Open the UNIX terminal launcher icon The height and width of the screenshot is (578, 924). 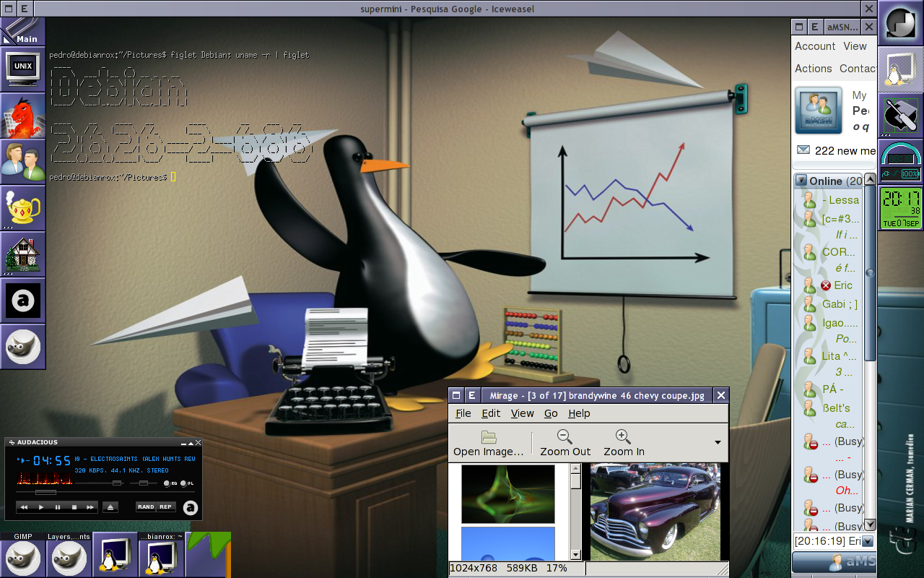[22, 69]
